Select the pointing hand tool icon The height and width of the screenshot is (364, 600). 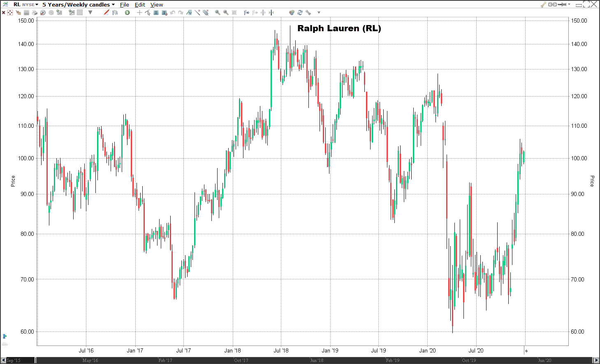[x=18, y=13]
